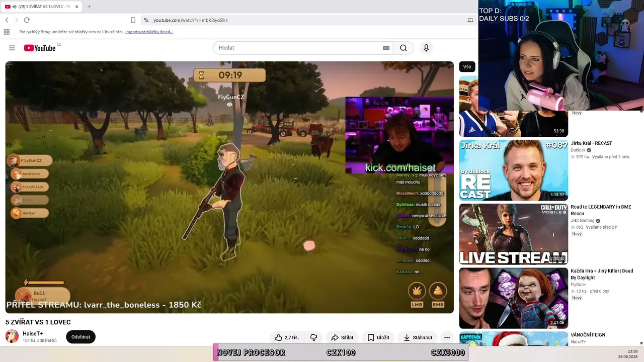Open Road to LEGENDARY in DMZ thumbnail

click(513, 234)
